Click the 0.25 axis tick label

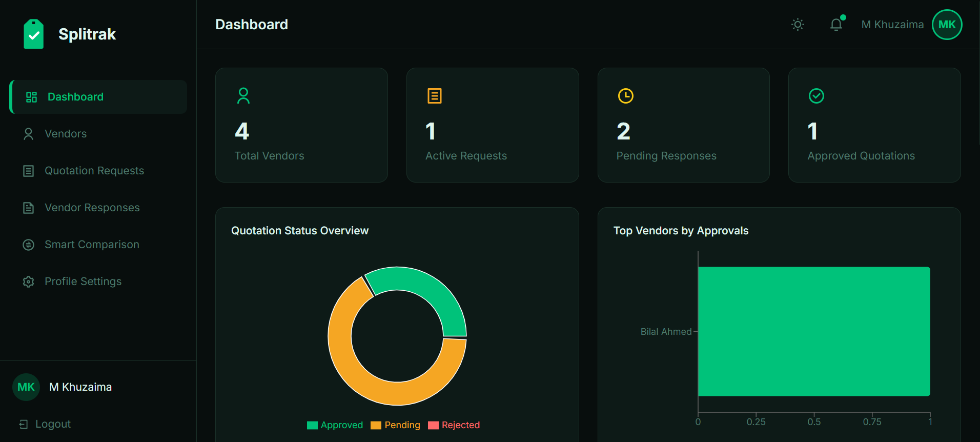pyautogui.click(x=756, y=422)
